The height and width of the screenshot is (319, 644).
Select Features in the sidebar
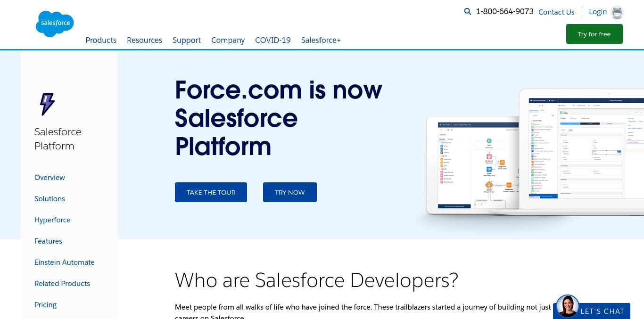click(x=48, y=241)
